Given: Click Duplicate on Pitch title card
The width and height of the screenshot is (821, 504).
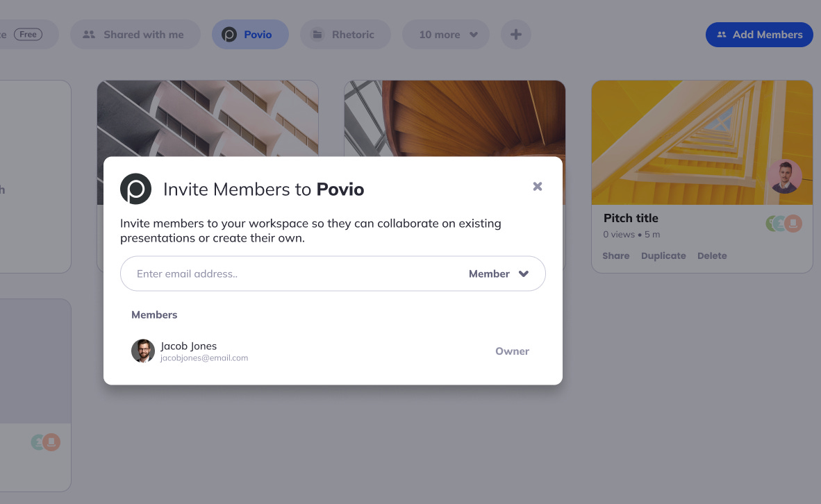Looking at the screenshot, I should tap(663, 256).
